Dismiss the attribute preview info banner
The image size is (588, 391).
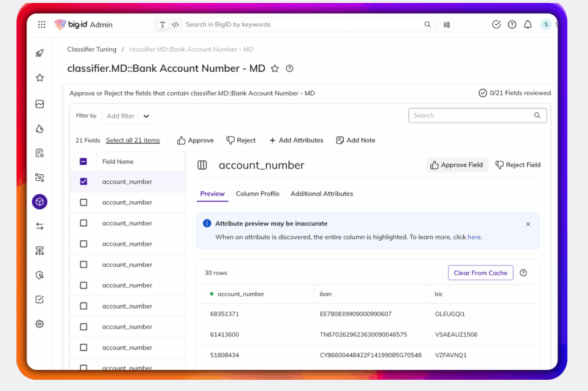(528, 224)
